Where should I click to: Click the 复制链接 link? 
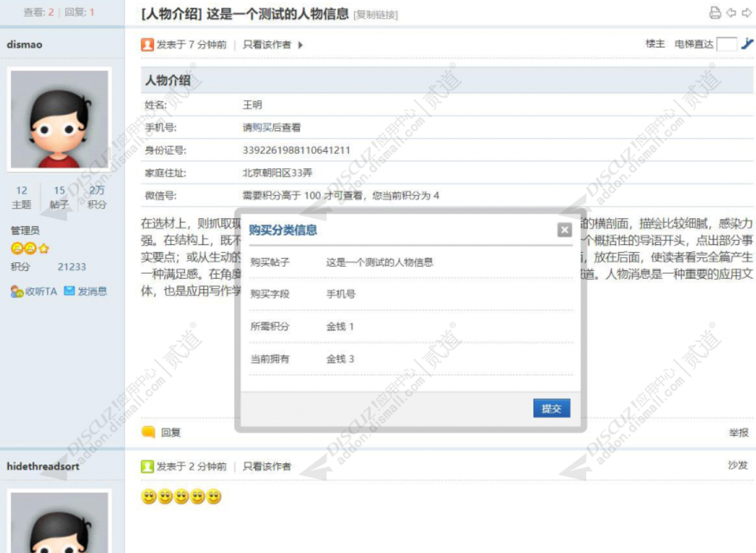[376, 15]
